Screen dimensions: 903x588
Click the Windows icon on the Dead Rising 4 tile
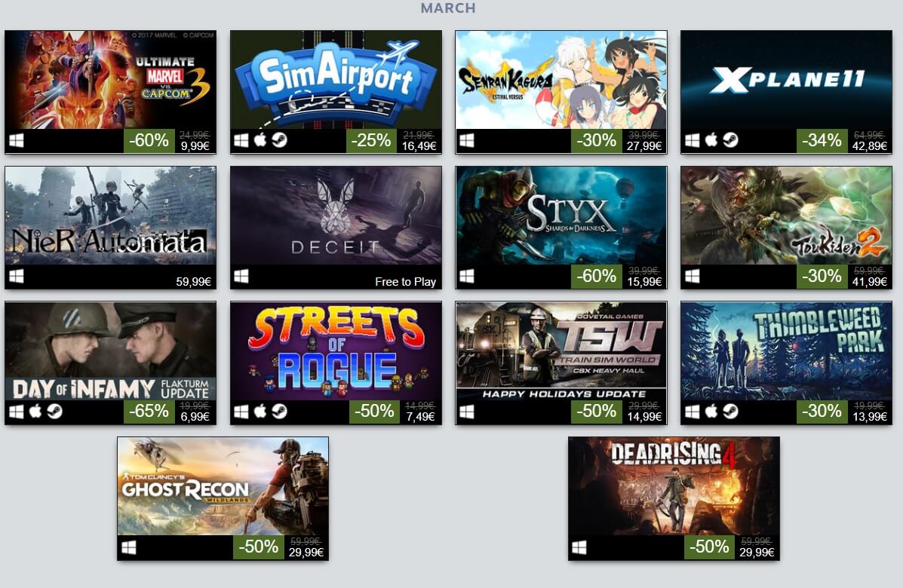click(x=579, y=547)
